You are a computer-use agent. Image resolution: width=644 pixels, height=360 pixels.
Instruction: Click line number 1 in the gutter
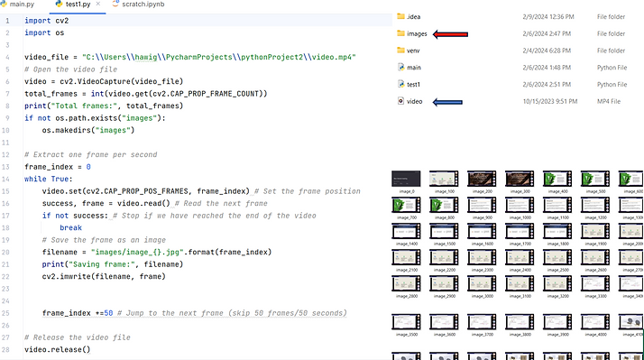7,21
